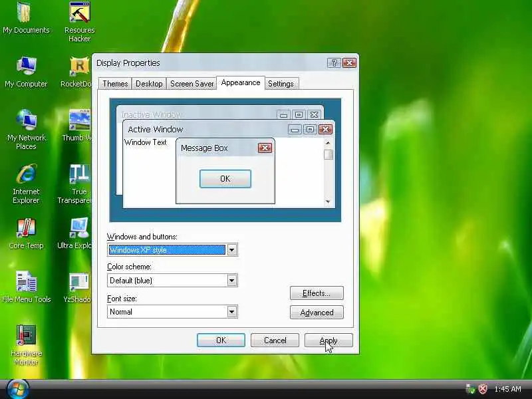The height and width of the screenshot is (399, 532).
Task: Click preview scrollbar down arrow
Action: point(328,201)
